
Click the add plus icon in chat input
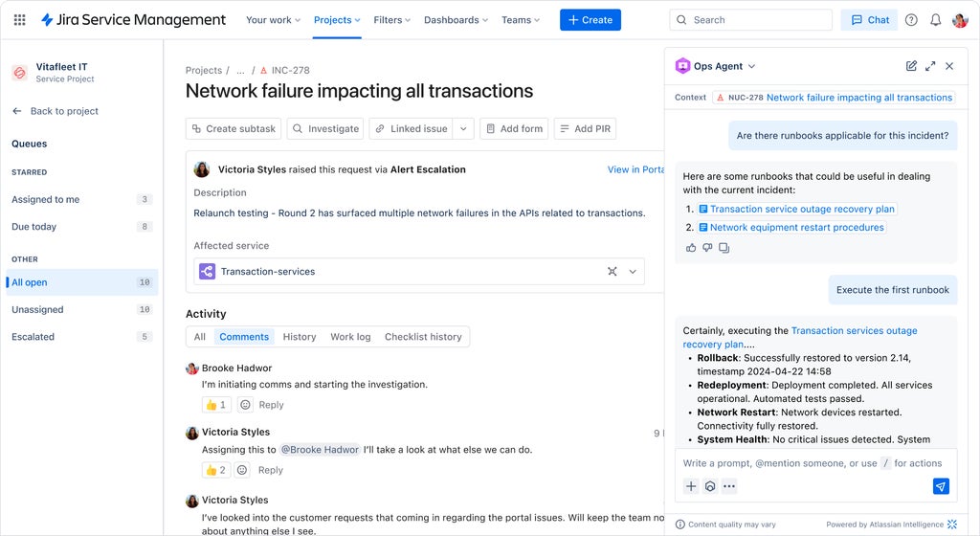click(691, 486)
